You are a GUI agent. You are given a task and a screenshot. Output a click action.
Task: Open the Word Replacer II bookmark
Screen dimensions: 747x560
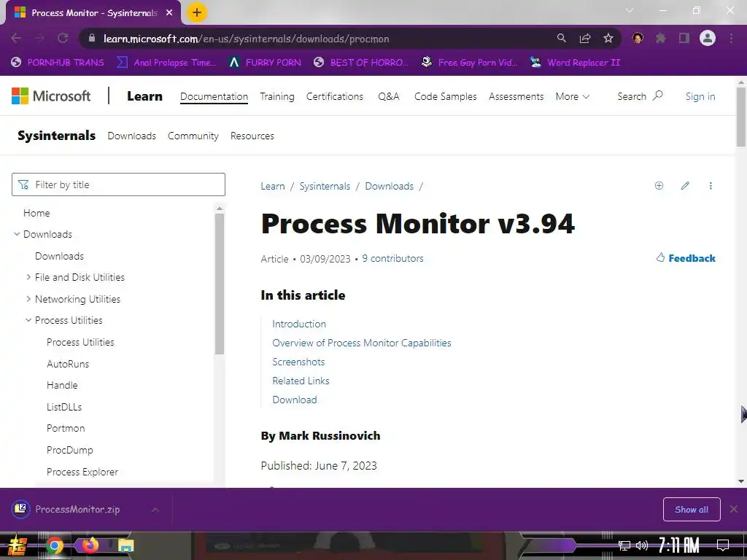pos(575,63)
